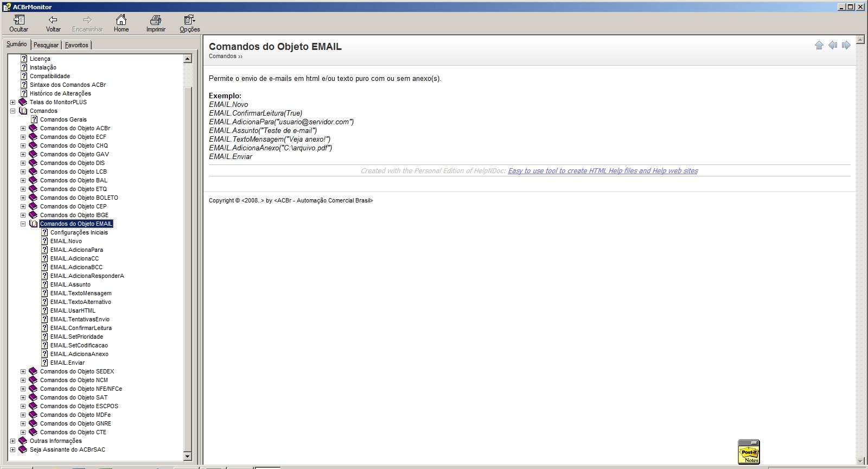Click the page icon beside EMAIL.Enviar
This screenshot has height=469, width=868.
(x=45, y=363)
